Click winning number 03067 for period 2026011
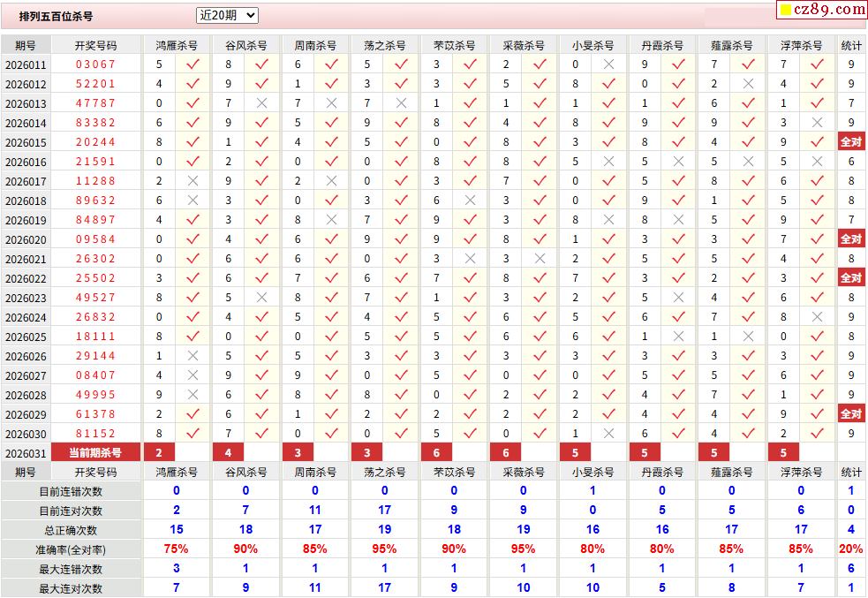 point(95,64)
